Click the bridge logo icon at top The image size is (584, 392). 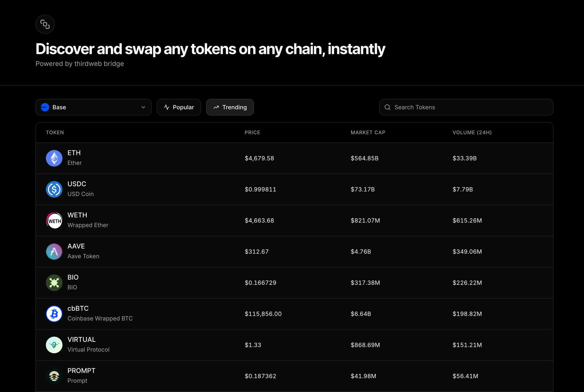pyautogui.click(x=45, y=24)
